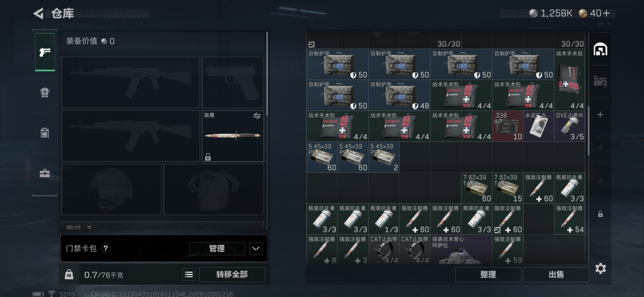Image resolution: width=644 pixels, height=297 pixels.
Task: Select the empty helmet equipment slot
Action: pos(111,189)
